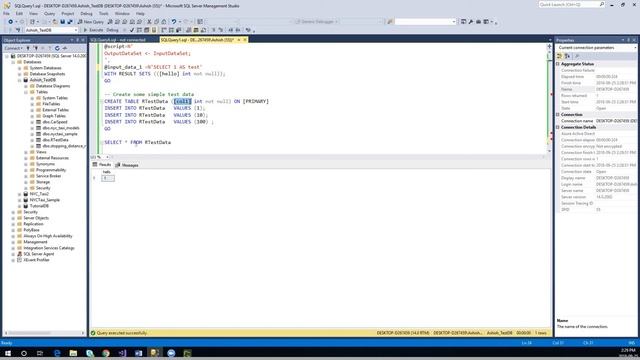640x360 pixels.
Task: Select the External Resources folder
Action: coord(52,158)
